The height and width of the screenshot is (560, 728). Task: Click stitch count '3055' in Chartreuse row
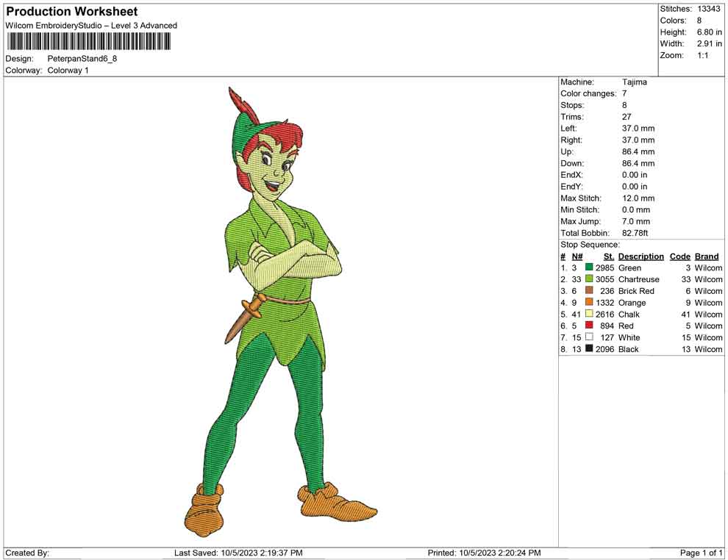coord(604,279)
